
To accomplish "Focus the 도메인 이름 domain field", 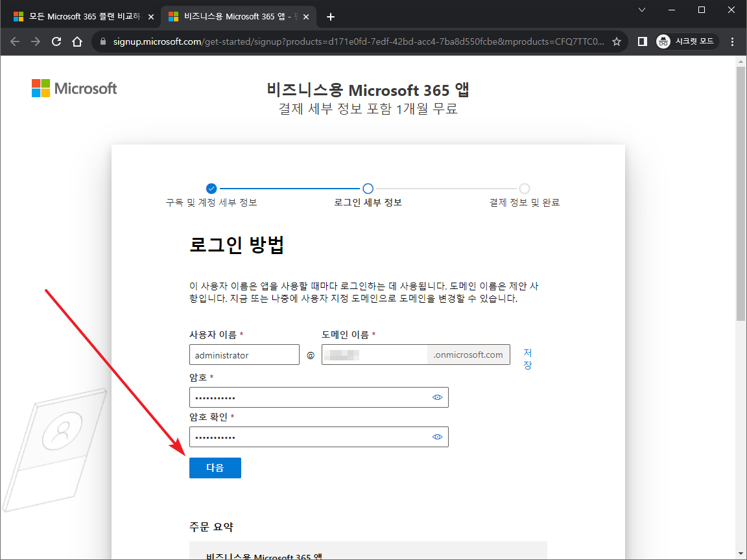I will tap(374, 355).
